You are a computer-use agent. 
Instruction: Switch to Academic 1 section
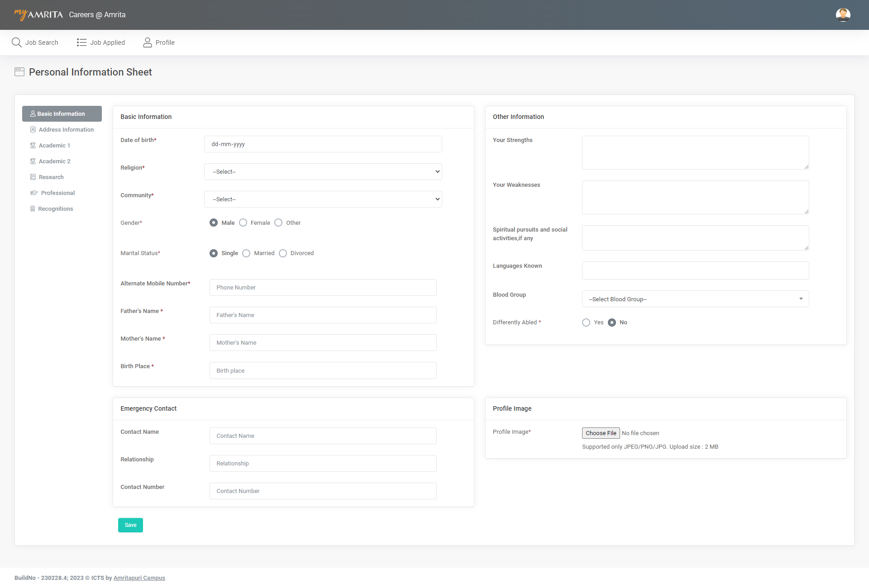[54, 146]
